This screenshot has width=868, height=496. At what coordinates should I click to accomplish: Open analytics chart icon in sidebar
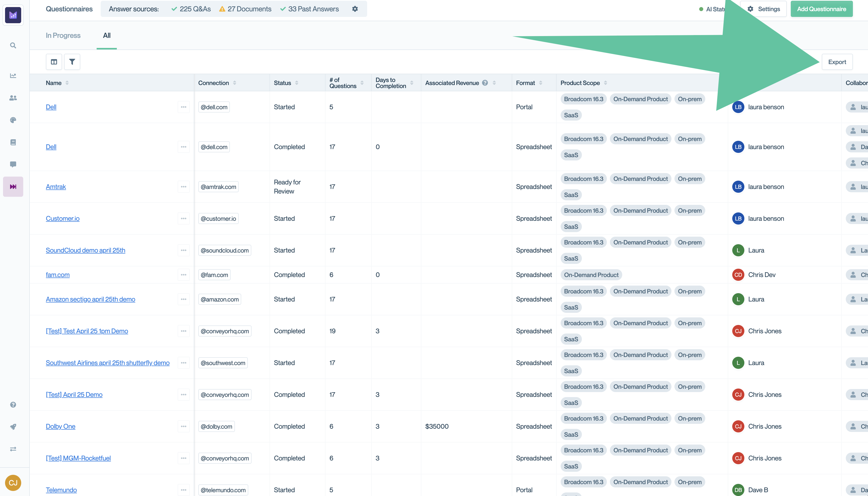click(13, 76)
